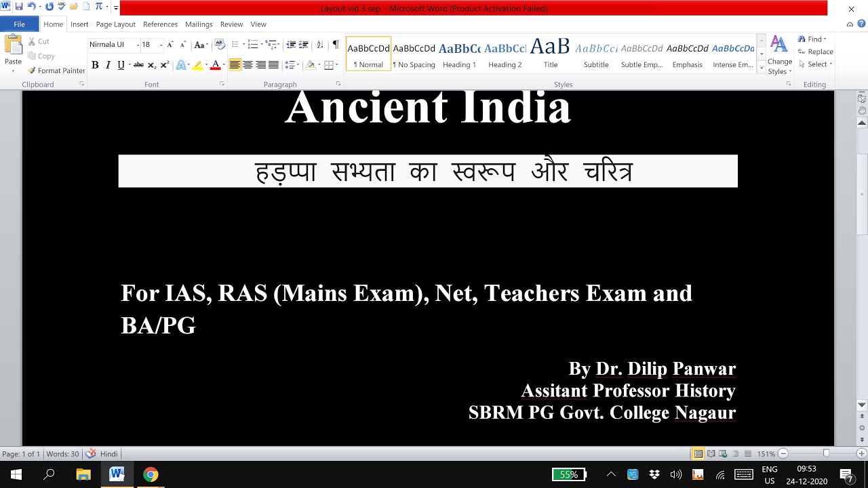Switch to the Page Layout tab
Viewport: 868px width, 488px height.
click(x=115, y=24)
